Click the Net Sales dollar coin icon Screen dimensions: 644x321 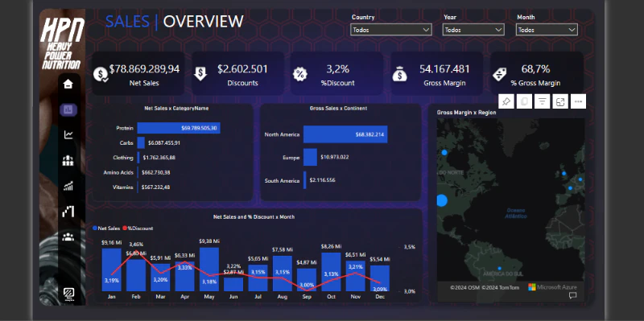[101, 75]
